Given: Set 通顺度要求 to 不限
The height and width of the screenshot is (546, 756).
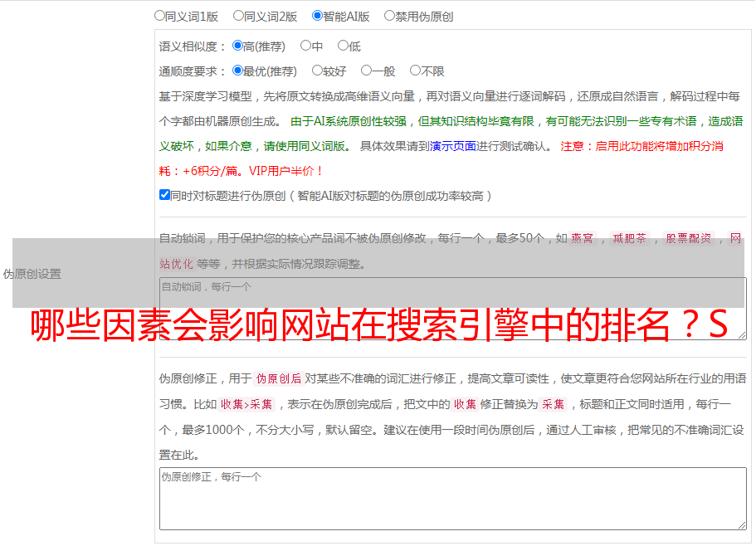Looking at the screenshot, I should (x=415, y=71).
